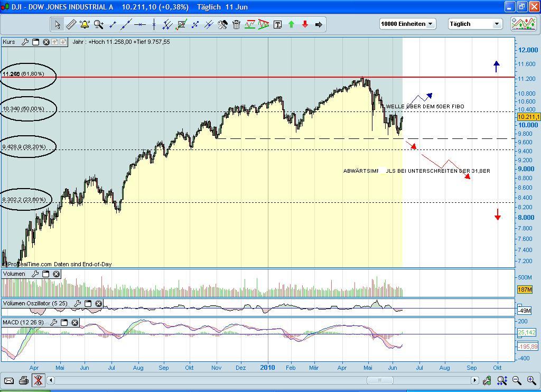
Task: Click the Kurs panel label
Action: click(x=9, y=42)
